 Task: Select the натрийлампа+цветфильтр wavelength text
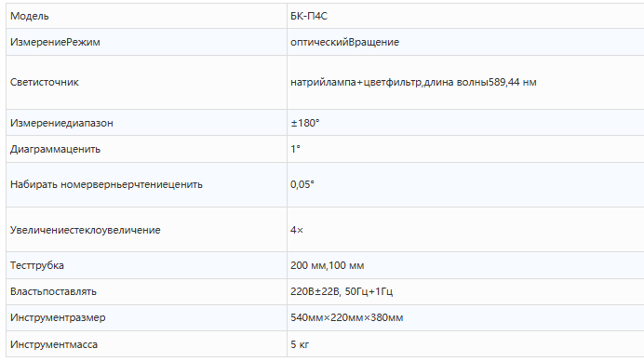click(413, 82)
